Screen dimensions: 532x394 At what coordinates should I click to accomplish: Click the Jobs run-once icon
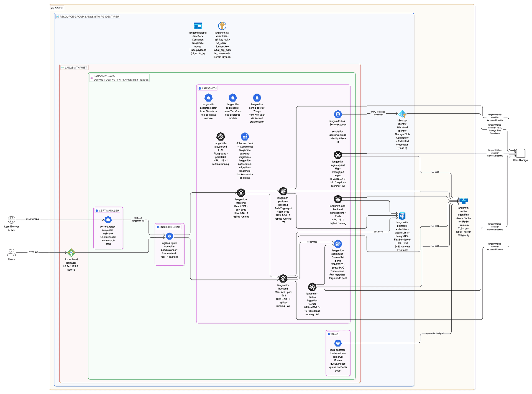[245, 136]
